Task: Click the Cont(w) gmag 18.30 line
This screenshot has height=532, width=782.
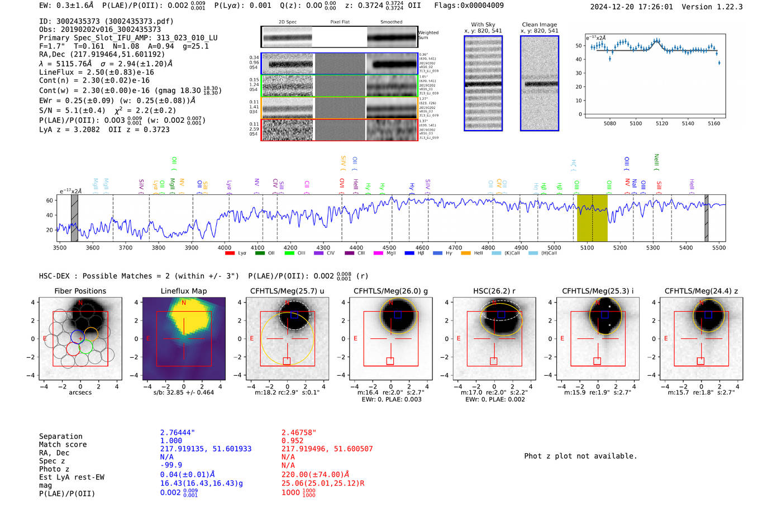Action: pyautogui.click(x=130, y=90)
